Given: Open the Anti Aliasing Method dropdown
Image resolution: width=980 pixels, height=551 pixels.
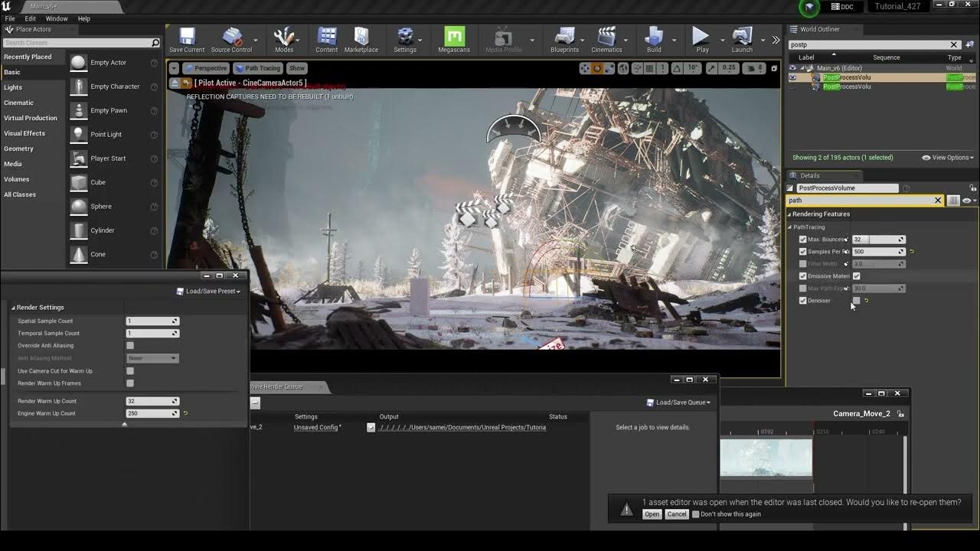Looking at the screenshot, I should (x=152, y=358).
